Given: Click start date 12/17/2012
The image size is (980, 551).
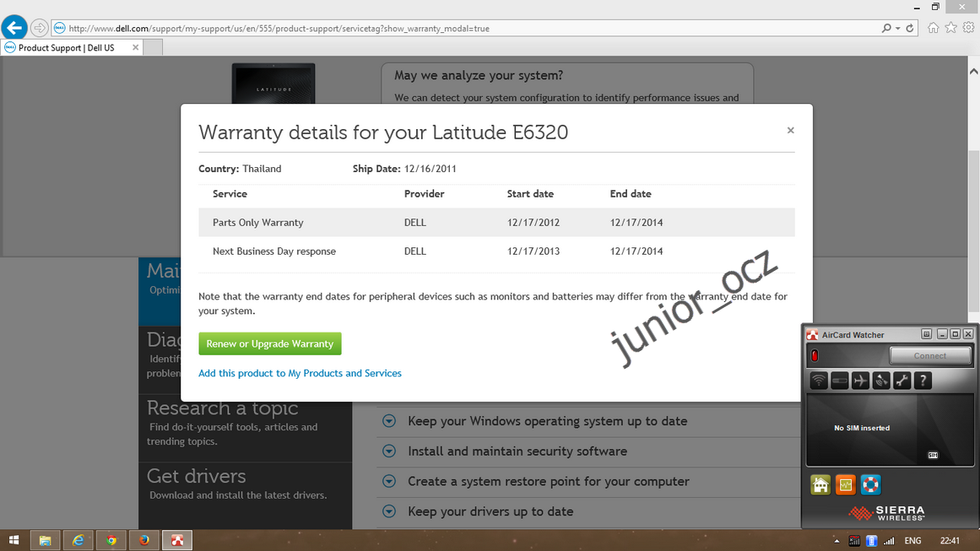Looking at the screenshot, I should click(533, 223).
